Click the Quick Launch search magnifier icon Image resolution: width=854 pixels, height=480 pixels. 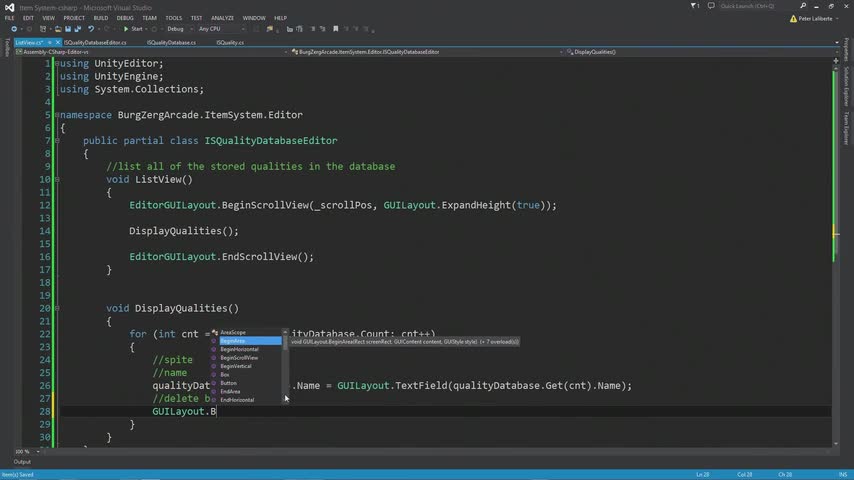(803, 6)
